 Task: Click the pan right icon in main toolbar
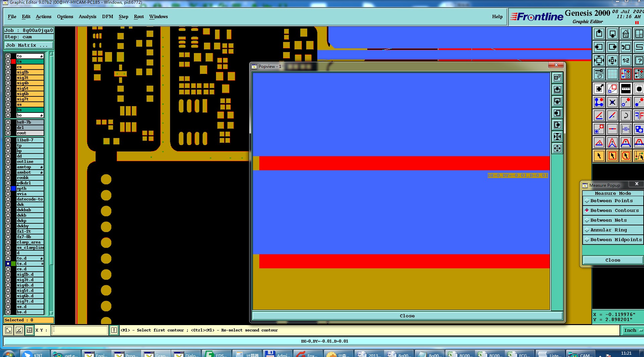pyautogui.click(x=612, y=47)
